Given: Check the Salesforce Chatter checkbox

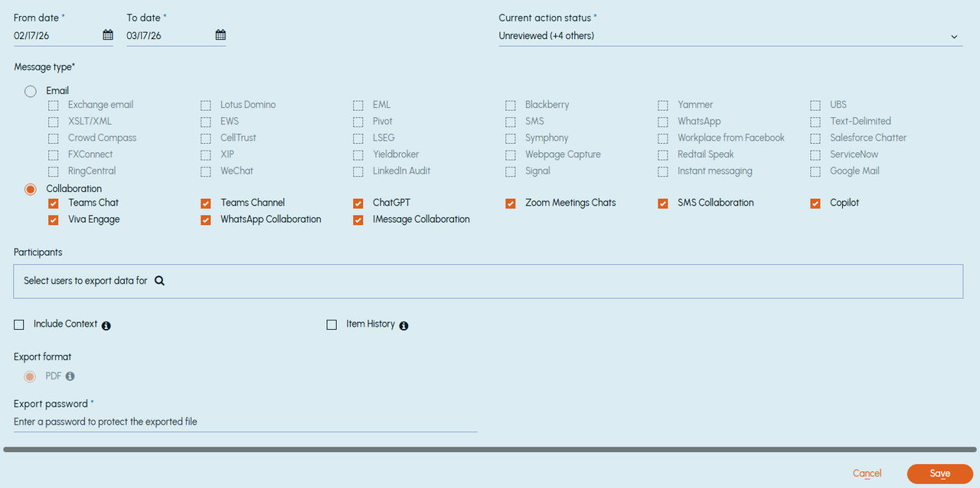Looking at the screenshot, I should 815,139.
